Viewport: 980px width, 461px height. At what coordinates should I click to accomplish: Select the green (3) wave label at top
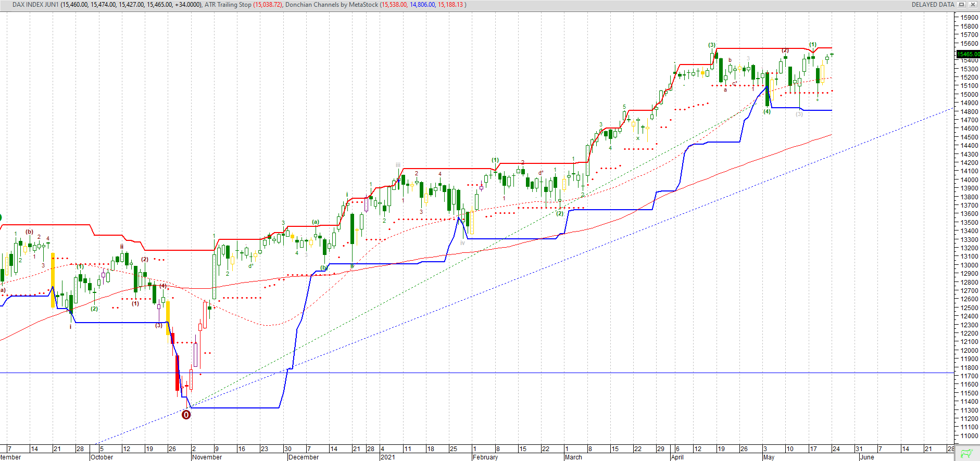click(712, 45)
